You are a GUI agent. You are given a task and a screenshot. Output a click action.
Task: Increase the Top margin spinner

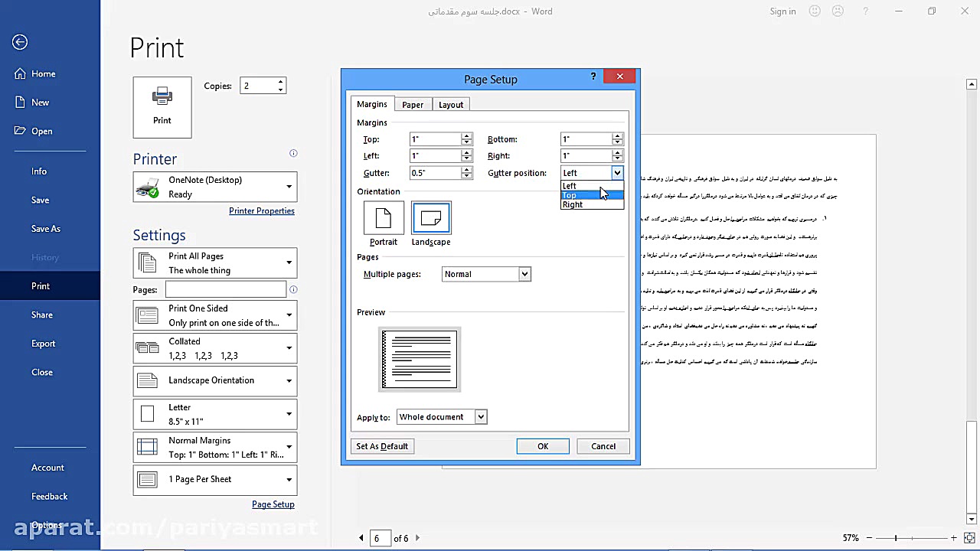(466, 136)
